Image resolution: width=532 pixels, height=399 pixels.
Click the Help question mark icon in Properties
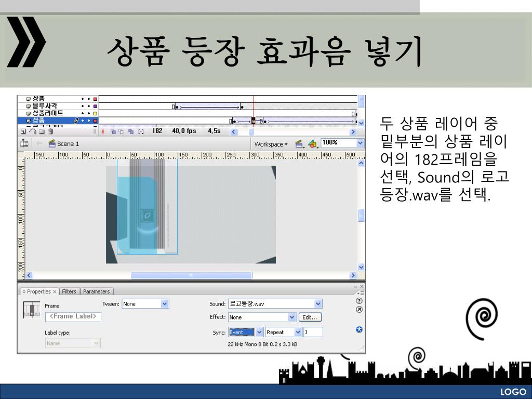point(360,301)
